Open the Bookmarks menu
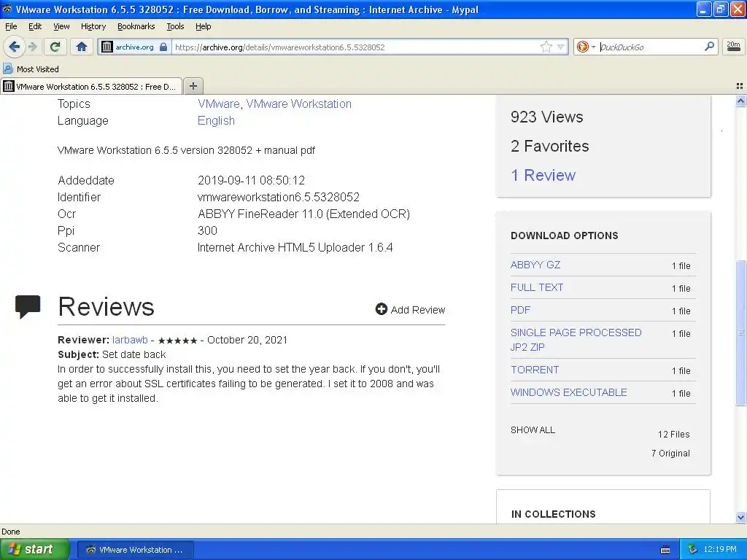 point(136,26)
